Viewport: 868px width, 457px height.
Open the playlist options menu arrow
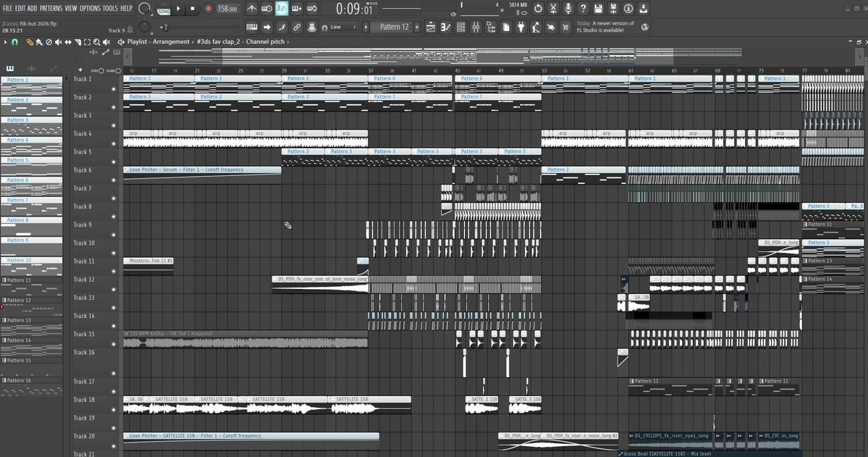click(x=6, y=42)
